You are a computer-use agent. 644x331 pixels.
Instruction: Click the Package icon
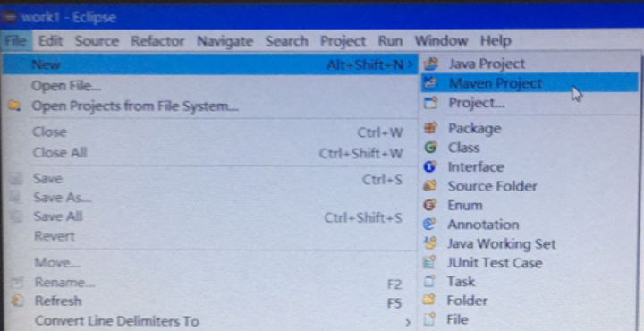430,128
